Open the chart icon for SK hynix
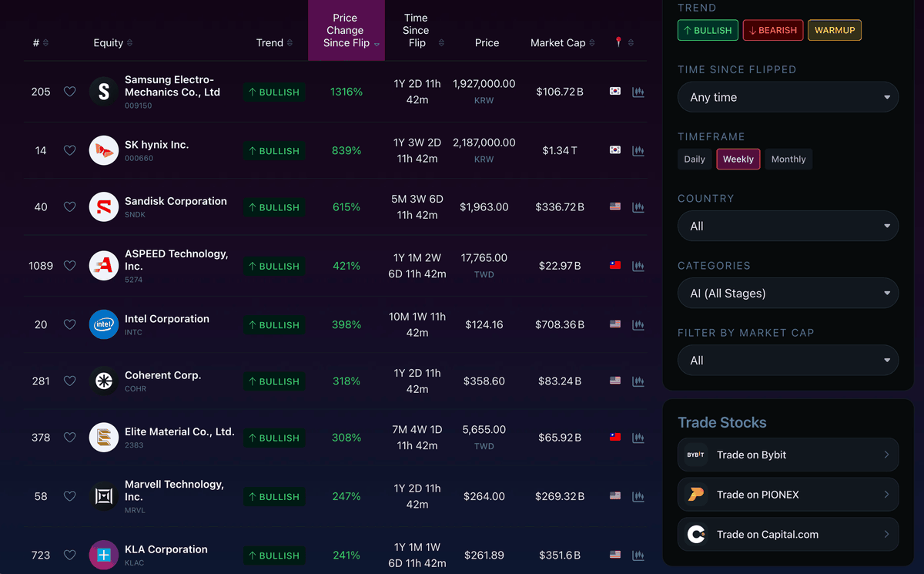Viewport: 924px width, 574px height. tap(638, 150)
